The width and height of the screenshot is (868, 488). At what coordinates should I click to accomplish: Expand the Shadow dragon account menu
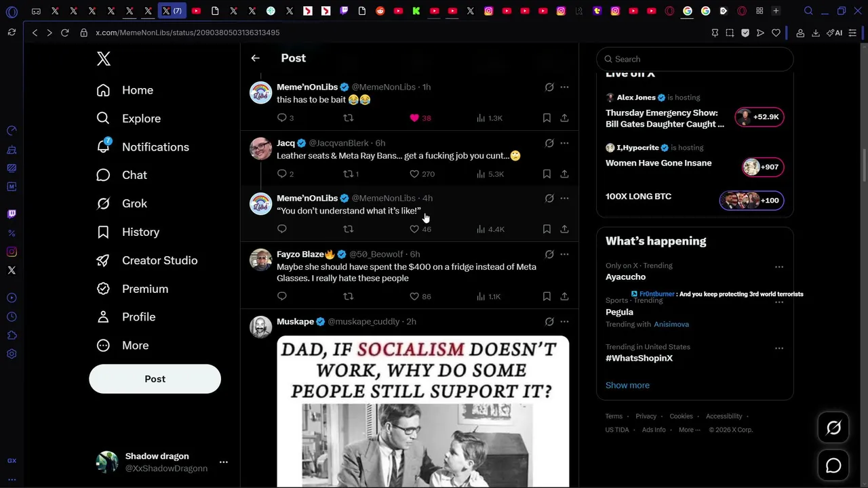(x=223, y=462)
